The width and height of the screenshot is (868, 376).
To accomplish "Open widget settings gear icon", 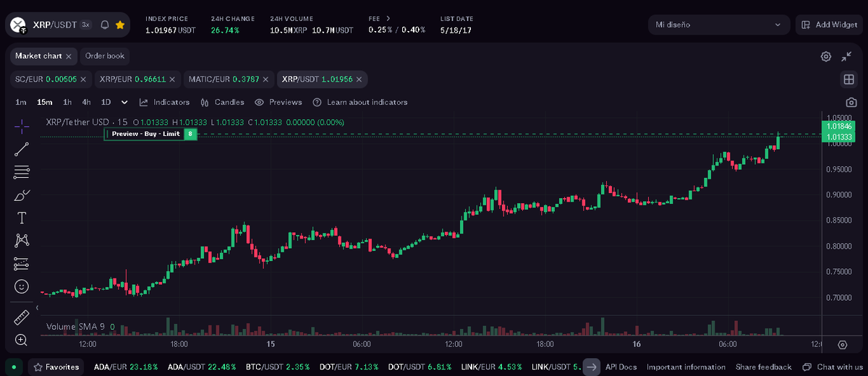I will [826, 56].
